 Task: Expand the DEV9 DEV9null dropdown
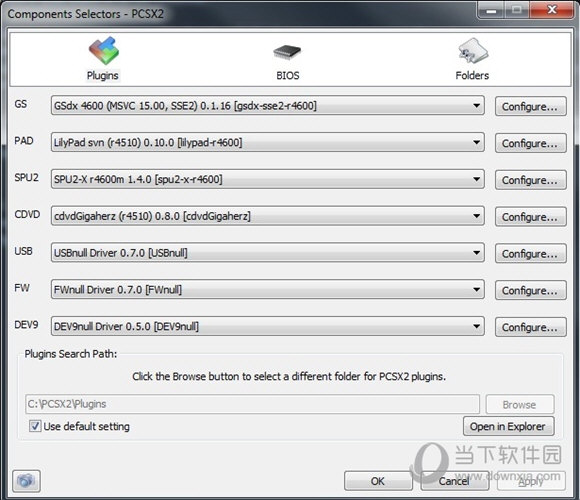(x=267, y=327)
